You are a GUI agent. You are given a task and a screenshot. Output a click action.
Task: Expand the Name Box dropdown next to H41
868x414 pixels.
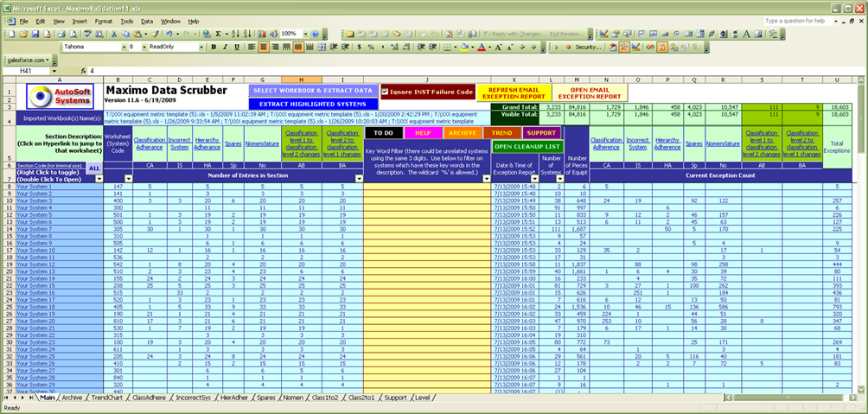click(x=54, y=71)
